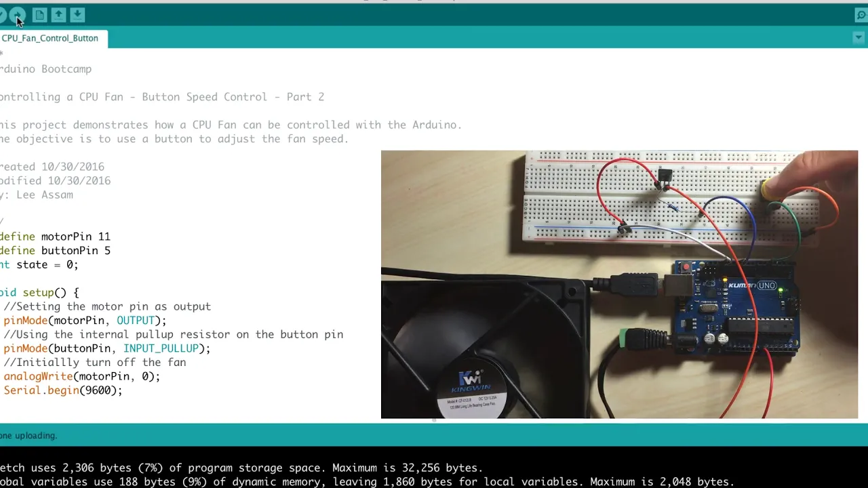The height and width of the screenshot is (488, 868).
Task: Click the comment mentioning 'controlled with the Arduino'
Action: coord(231,125)
